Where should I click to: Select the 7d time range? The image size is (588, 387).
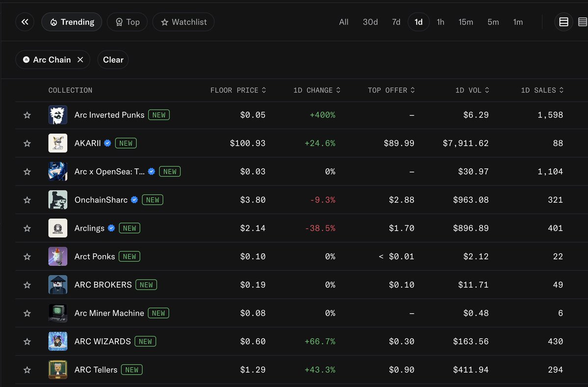pos(396,22)
